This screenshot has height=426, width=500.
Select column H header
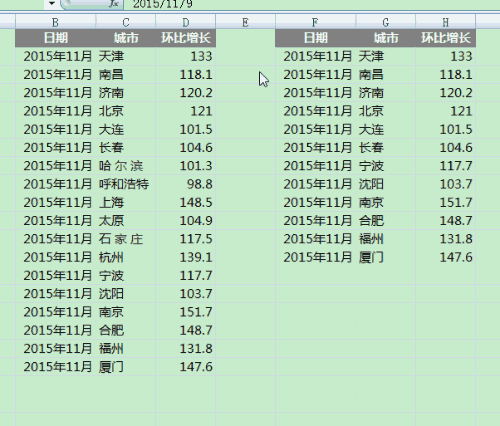(446, 22)
